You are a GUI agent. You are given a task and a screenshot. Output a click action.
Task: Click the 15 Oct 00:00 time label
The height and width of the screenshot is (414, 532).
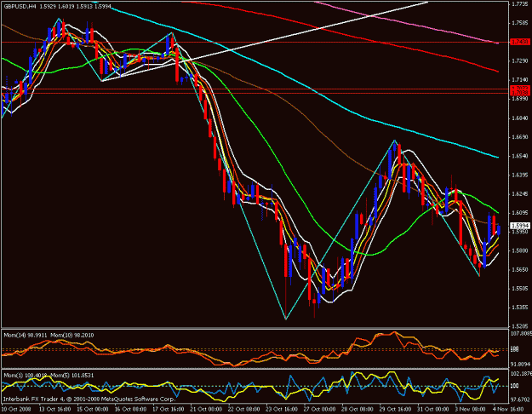point(93,409)
